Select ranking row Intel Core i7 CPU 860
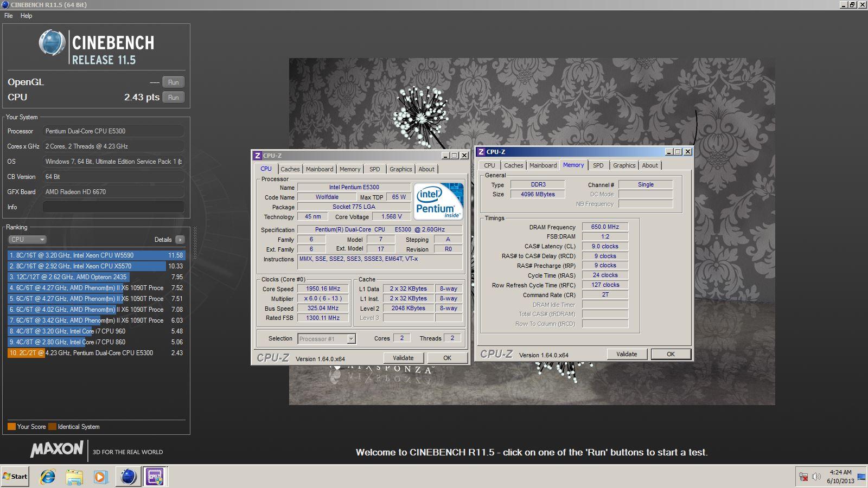 pyautogui.click(x=97, y=342)
